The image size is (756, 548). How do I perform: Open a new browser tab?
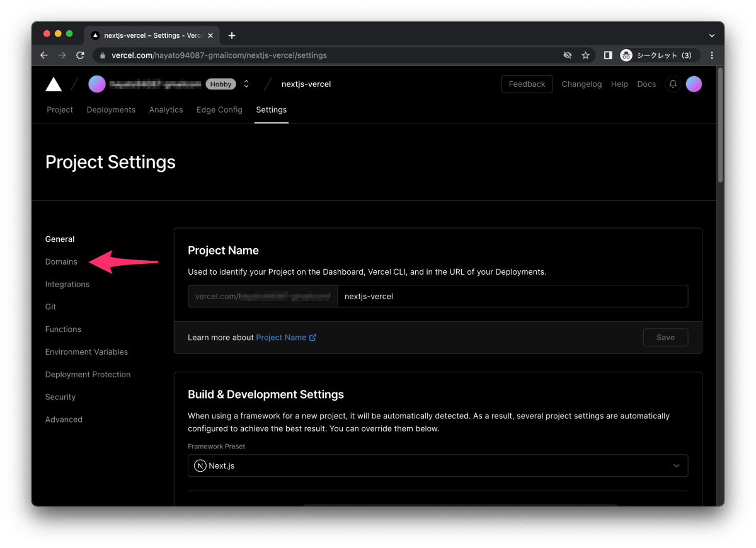point(232,35)
